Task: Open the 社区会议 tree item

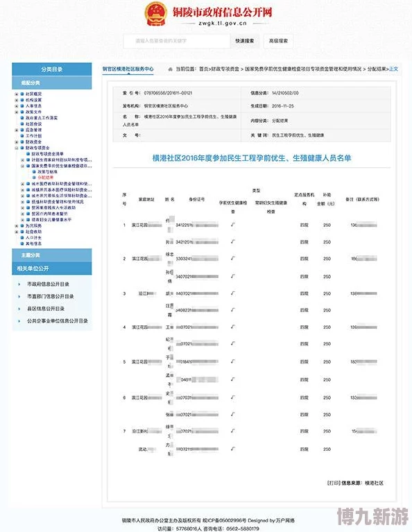Action: click(x=33, y=124)
